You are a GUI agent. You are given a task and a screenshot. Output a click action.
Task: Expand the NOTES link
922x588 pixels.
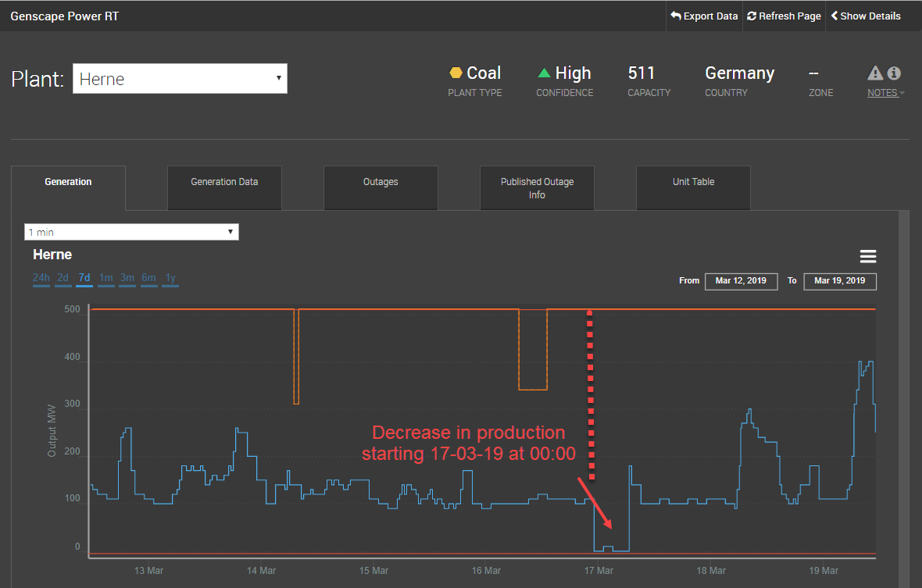[x=885, y=93]
